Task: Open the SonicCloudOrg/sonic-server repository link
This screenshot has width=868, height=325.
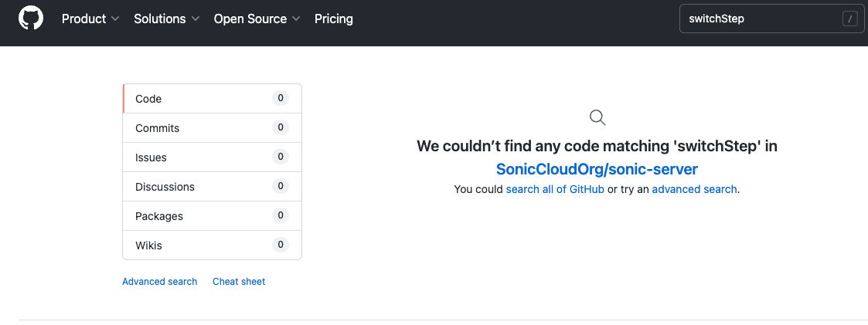Action: [597, 169]
